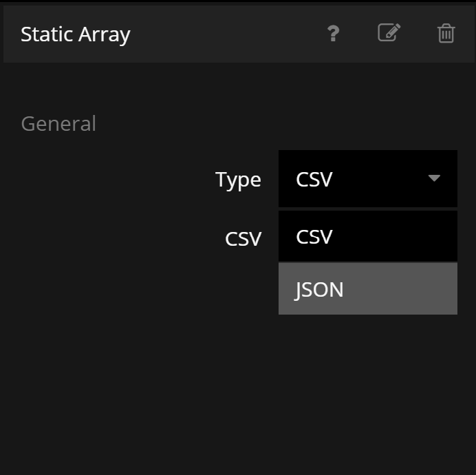
Task: Click the CSV field label on left
Action: pos(244,239)
